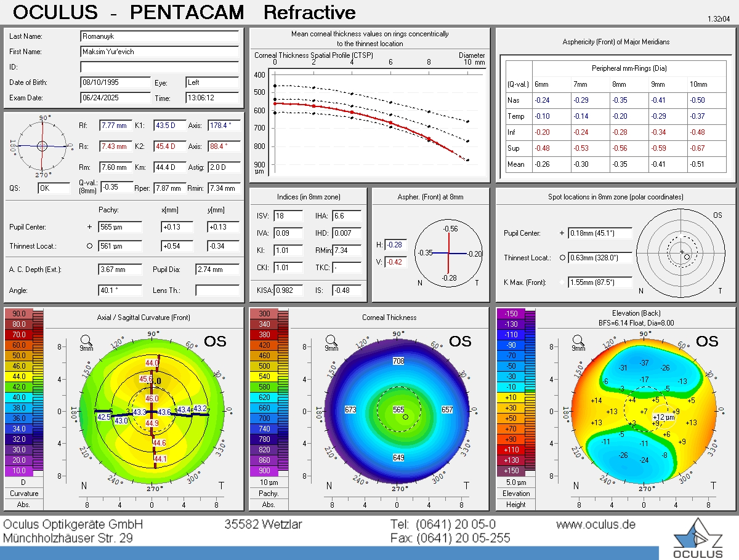The height and width of the screenshot is (560, 739).
Task: Click the Rper field showing 7.87 mm
Action: [170, 188]
